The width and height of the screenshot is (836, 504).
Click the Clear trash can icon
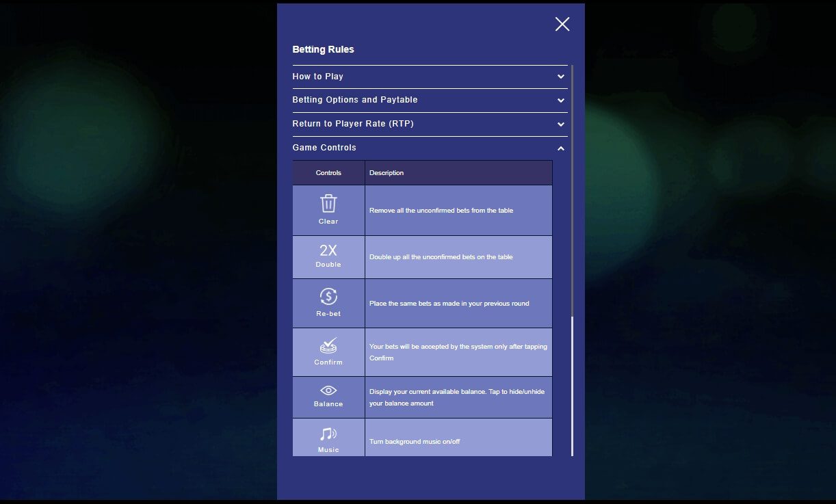328,203
